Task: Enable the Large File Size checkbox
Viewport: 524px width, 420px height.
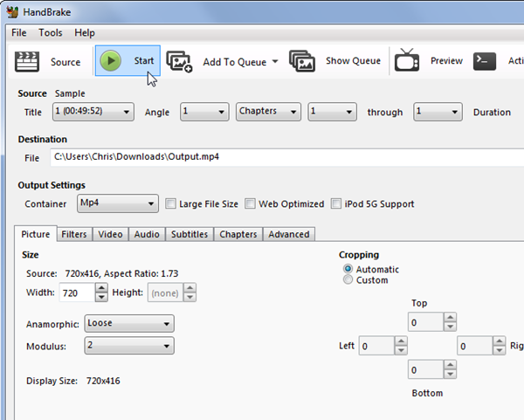Action: tap(170, 203)
